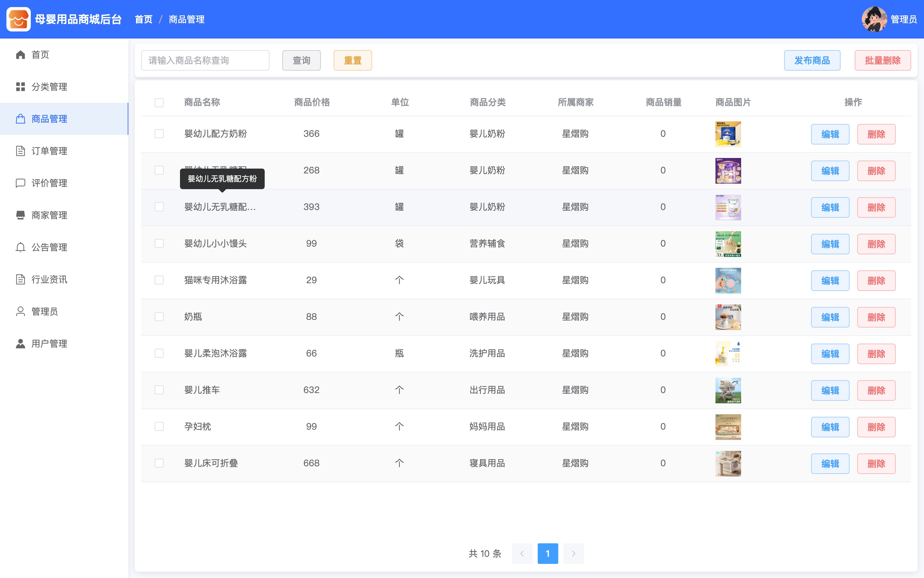The width and height of the screenshot is (924, 578).
Task: Open 订单管理 menu item
Action: (x=64, y=151)
